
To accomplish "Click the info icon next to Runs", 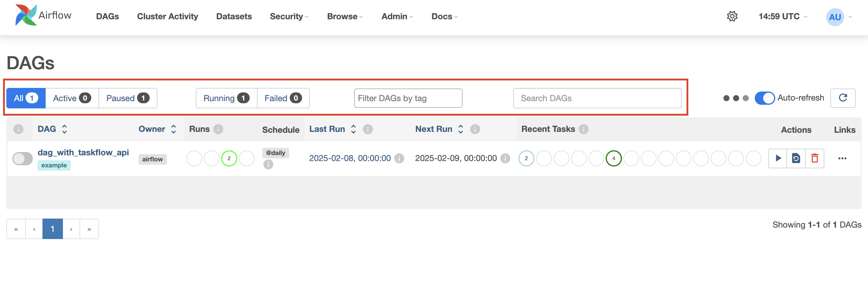I will pos(218,129).
